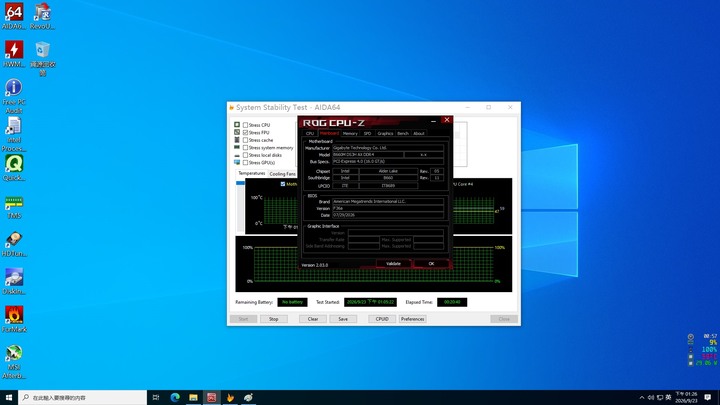
Task: Open the Bench tab in CPU-Z
Action: pyautogui.click(x=403, y=133)
